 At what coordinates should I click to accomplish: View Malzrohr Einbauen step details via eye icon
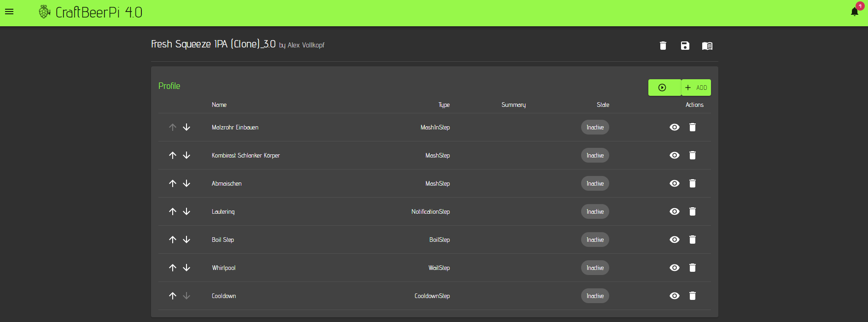(674, 127)
